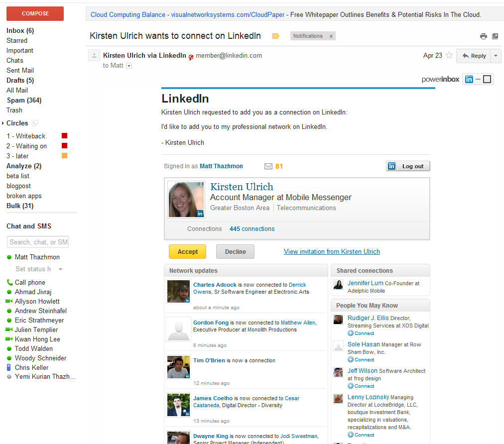Viewport: 504px width, 444px height.
Task: Open Drafts (5) folder
Action: 20,80
